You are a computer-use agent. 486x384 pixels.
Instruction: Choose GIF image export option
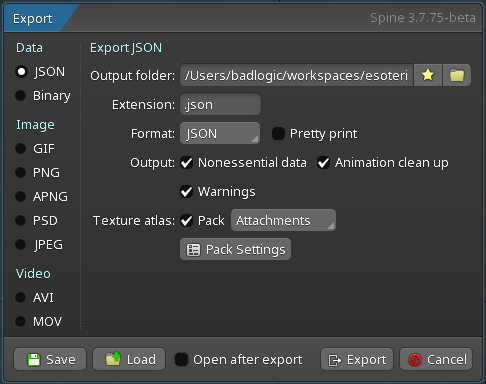tap(21, 148)
